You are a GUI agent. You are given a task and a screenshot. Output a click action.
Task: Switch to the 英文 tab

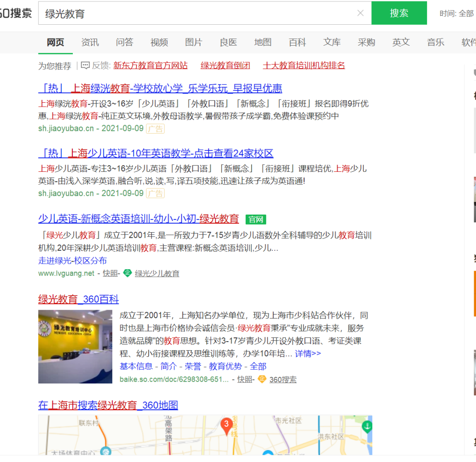tap(401, 42)
